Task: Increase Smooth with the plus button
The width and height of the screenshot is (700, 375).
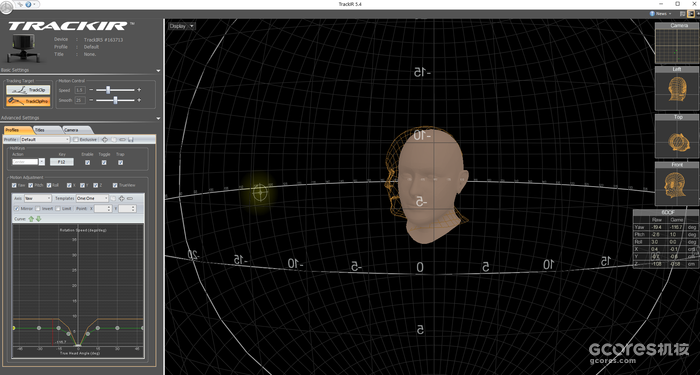Action: tap(139, 100)
